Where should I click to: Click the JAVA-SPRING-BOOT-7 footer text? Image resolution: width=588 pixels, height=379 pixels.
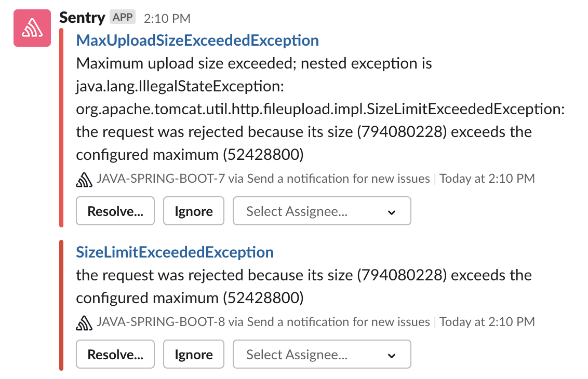tap(161, 179)
